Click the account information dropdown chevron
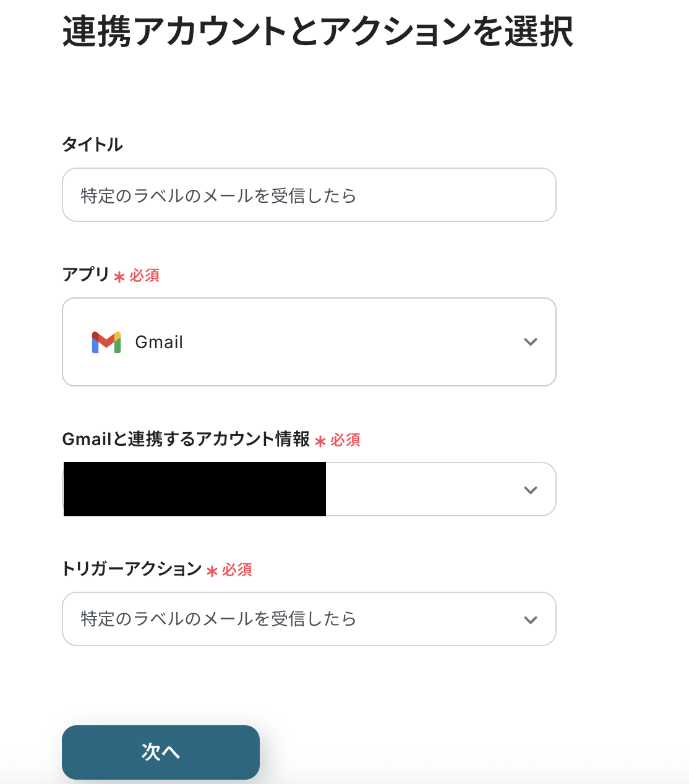This screenshot has width=689, height=784. point(530,490)
